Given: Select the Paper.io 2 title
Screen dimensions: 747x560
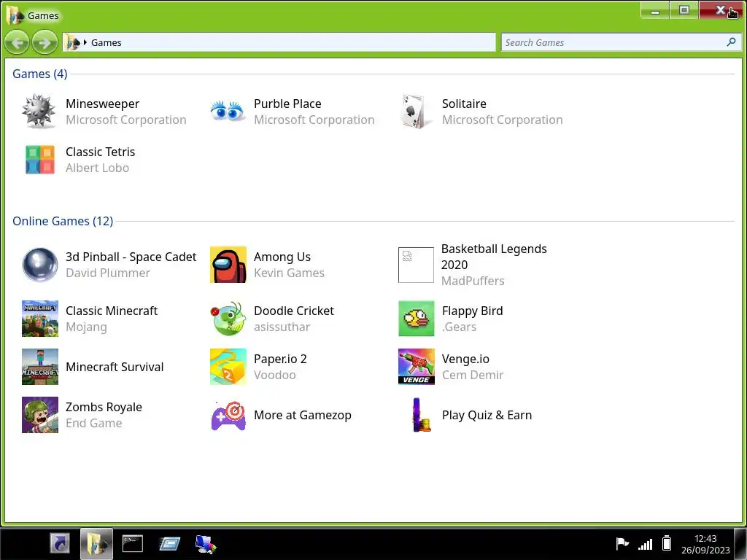Looking at the screenshot, I should tap(280, 359).
